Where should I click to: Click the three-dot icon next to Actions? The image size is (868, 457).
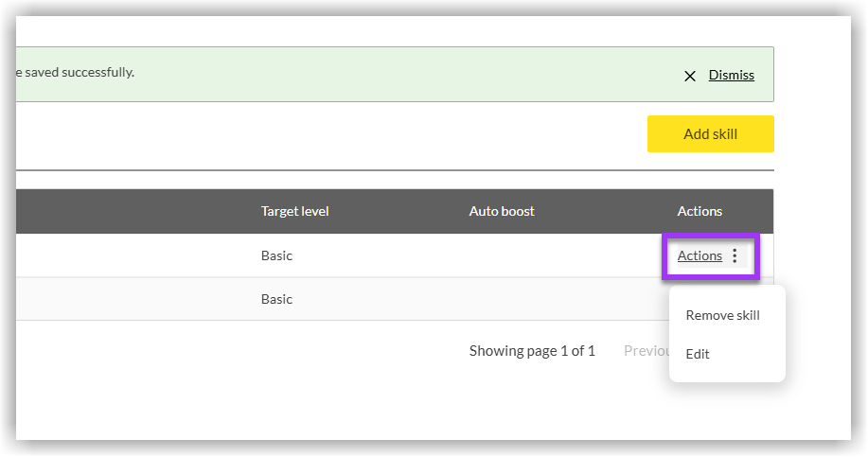(x=735, y=256)
